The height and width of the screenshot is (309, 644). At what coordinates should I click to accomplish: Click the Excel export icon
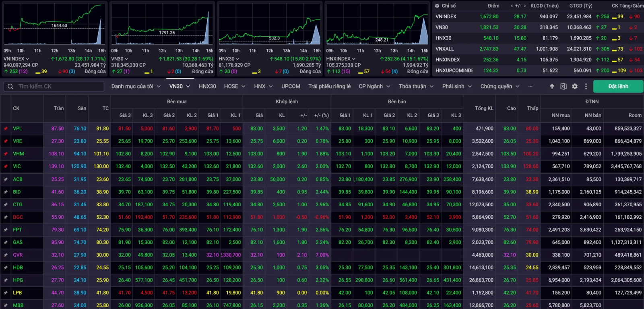point(563,86)
